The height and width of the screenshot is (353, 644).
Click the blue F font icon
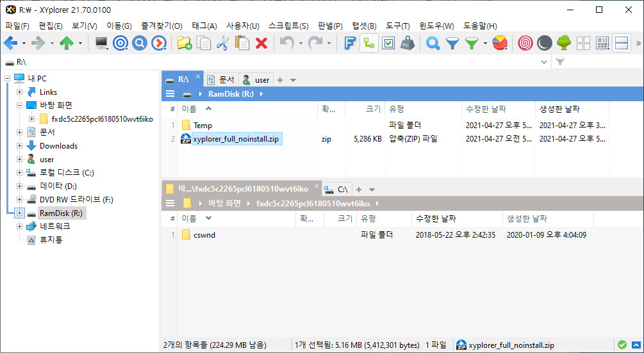point(349,43)
